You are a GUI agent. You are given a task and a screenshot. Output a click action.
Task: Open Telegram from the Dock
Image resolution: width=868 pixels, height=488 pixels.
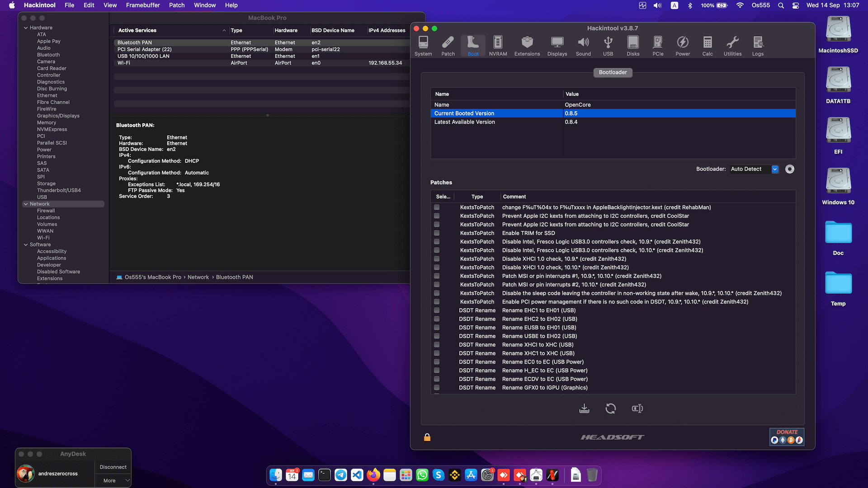[341, 475]
